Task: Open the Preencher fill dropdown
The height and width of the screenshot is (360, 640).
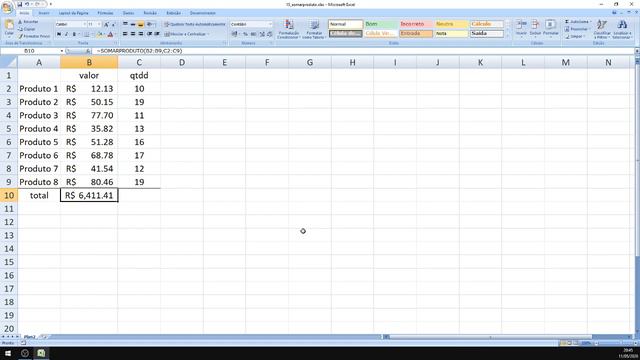Action: coord(577,29)
